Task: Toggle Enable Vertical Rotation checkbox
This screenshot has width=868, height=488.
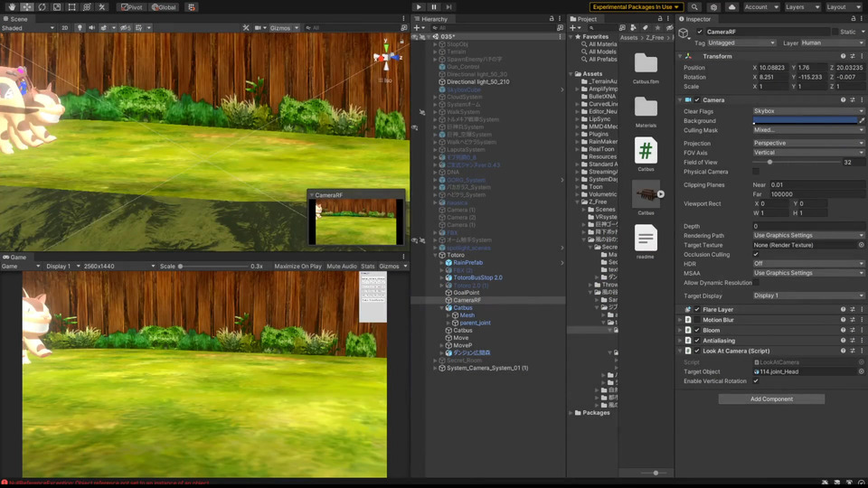Action: (x=756, y=381)
